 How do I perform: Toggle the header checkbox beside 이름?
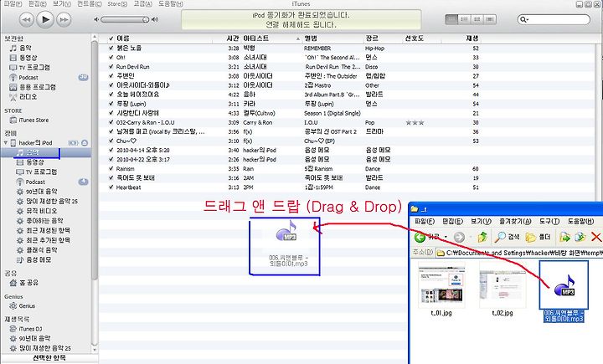click(111, 38)
